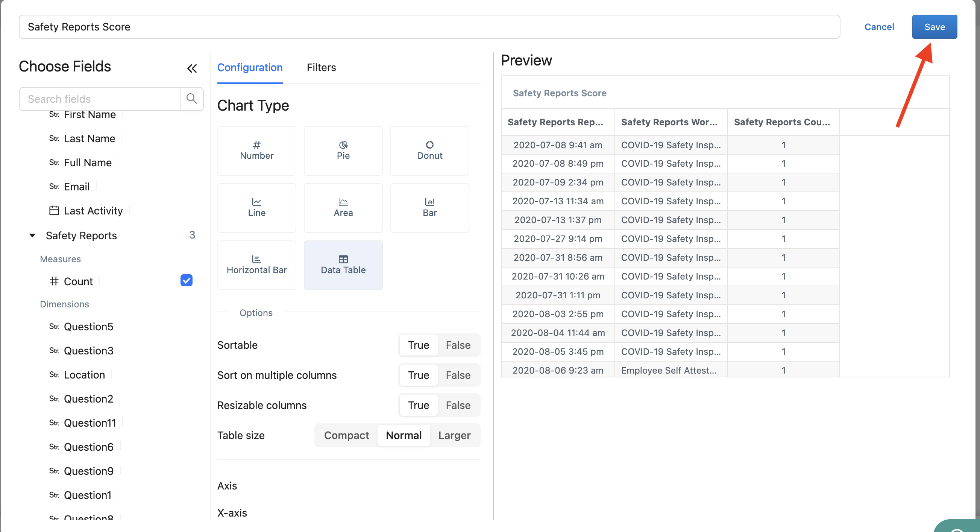This screenshot has width=980, height=532.
Task: Collapse the Safety Reports field group
Action: tap(32, 236)
